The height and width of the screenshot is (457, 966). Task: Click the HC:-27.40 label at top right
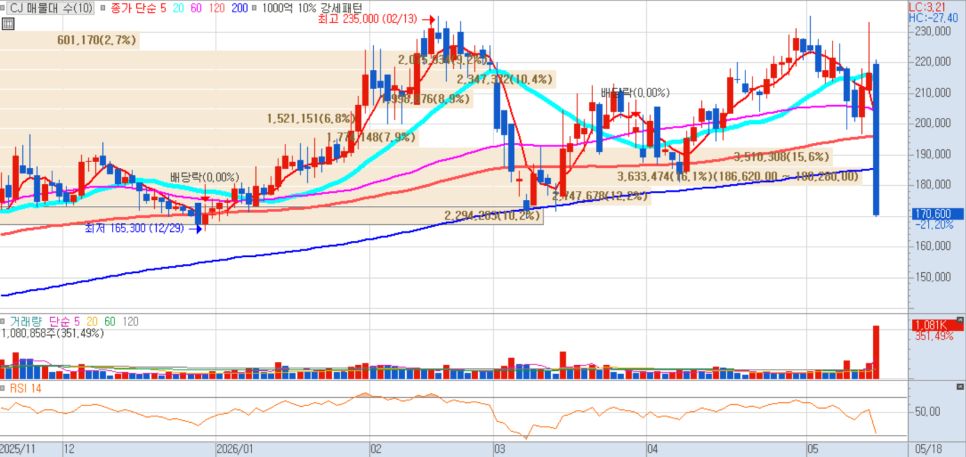pos(933,18)
